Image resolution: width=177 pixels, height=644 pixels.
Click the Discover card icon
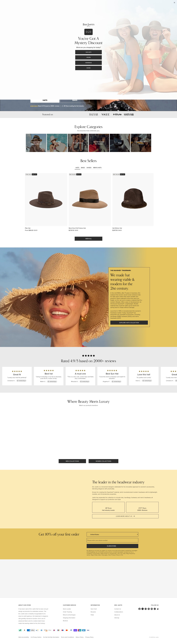46,630
